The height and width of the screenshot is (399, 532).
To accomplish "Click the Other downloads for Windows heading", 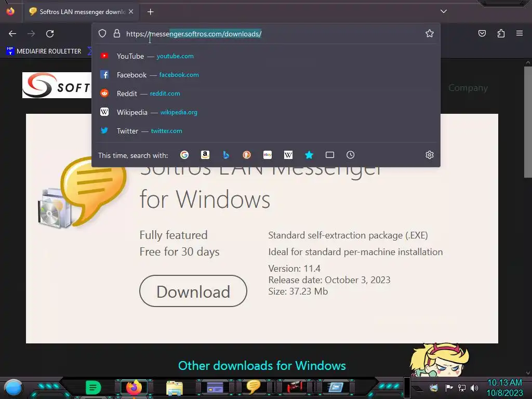I will [x=262, y=366].
